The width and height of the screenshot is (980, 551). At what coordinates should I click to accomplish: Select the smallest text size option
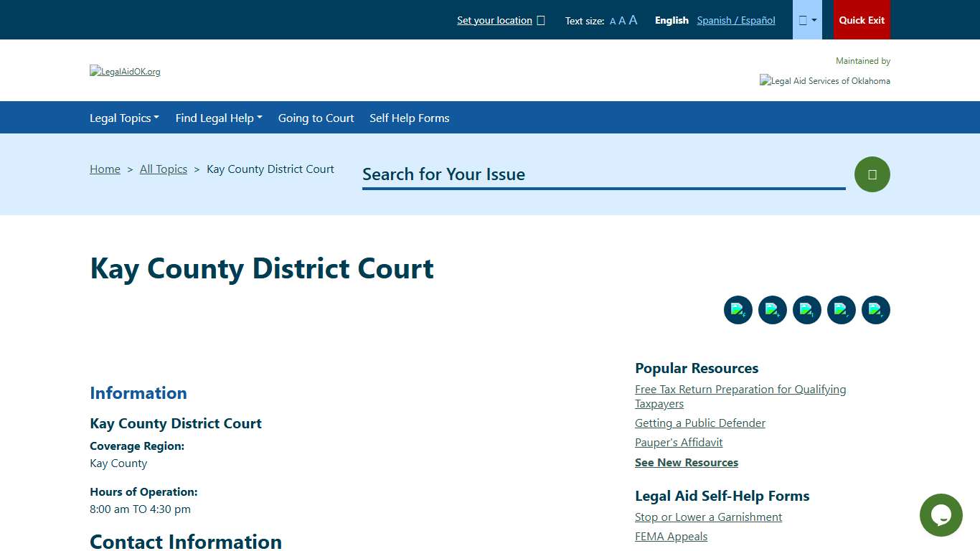click(612, 21)
